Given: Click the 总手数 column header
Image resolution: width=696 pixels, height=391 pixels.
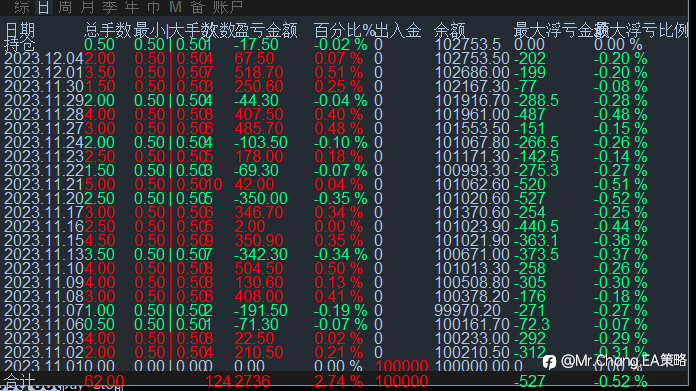Looking at the screenshot, I should point(108,31).
